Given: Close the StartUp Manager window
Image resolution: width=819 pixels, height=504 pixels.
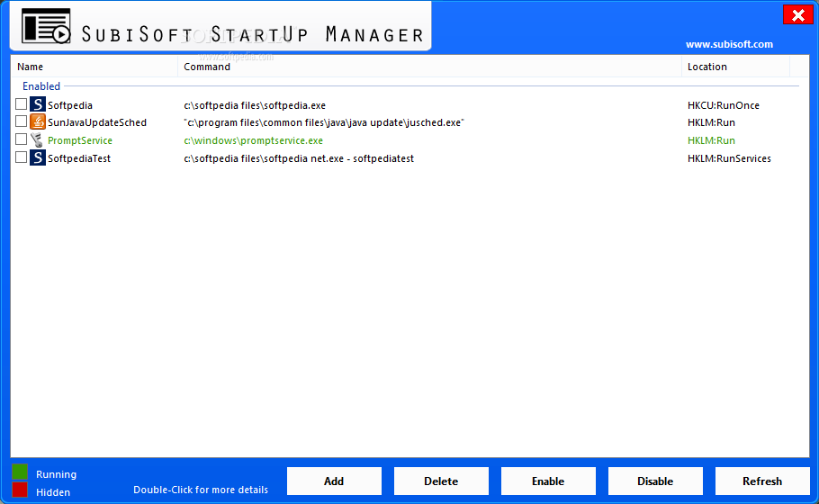Looking at the screenshot, I should click(x=798, y=15).
